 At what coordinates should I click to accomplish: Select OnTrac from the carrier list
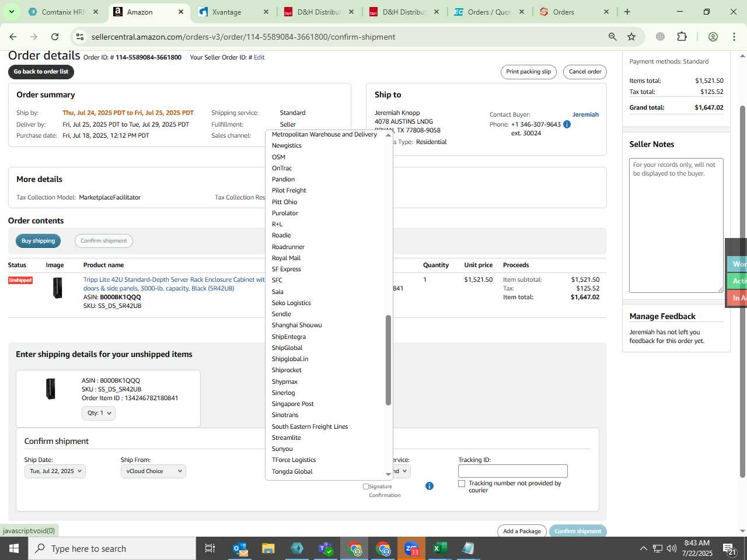(x=282, y=168)
